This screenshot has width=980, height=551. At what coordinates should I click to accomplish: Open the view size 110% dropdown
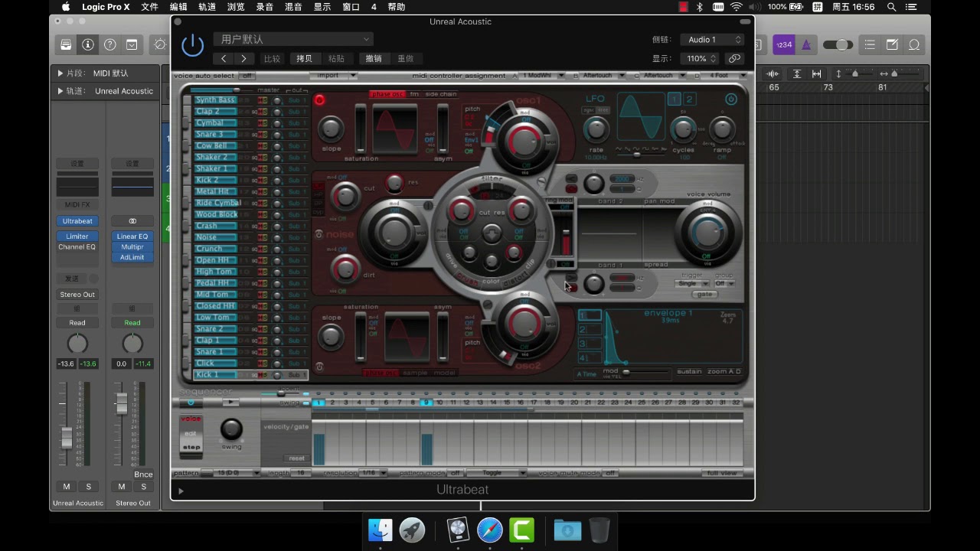(x=699, y=58)
